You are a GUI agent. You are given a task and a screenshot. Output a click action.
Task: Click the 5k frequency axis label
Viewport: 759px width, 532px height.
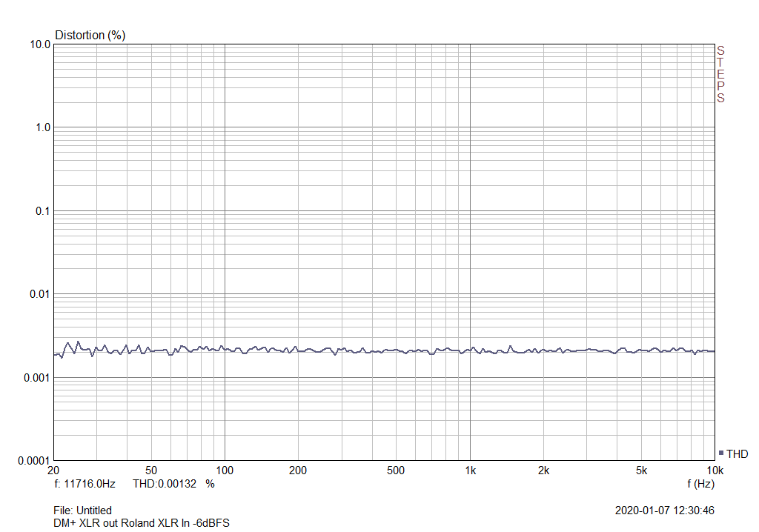click(x=641, y=471)
